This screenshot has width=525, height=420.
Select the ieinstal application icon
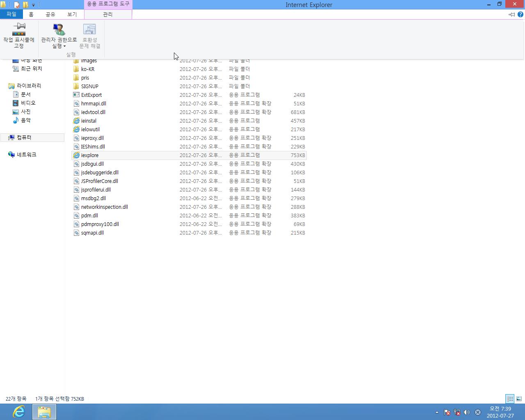tap(76, 121)
